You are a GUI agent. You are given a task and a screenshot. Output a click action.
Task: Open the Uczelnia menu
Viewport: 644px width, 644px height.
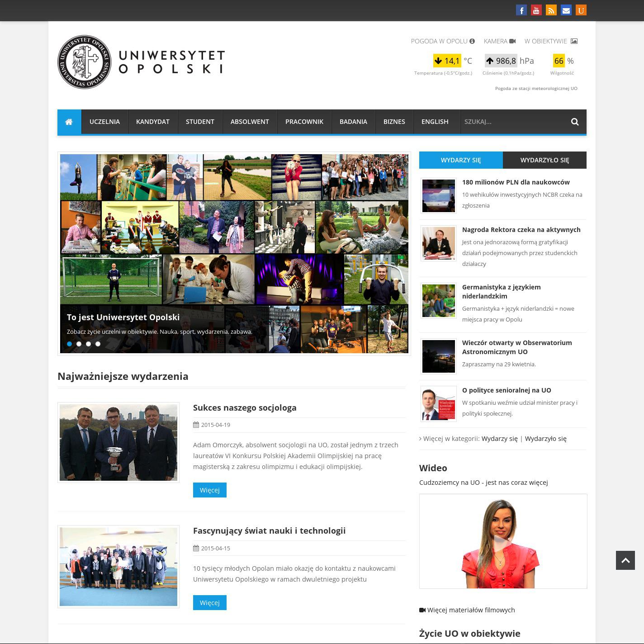[104, 122]
